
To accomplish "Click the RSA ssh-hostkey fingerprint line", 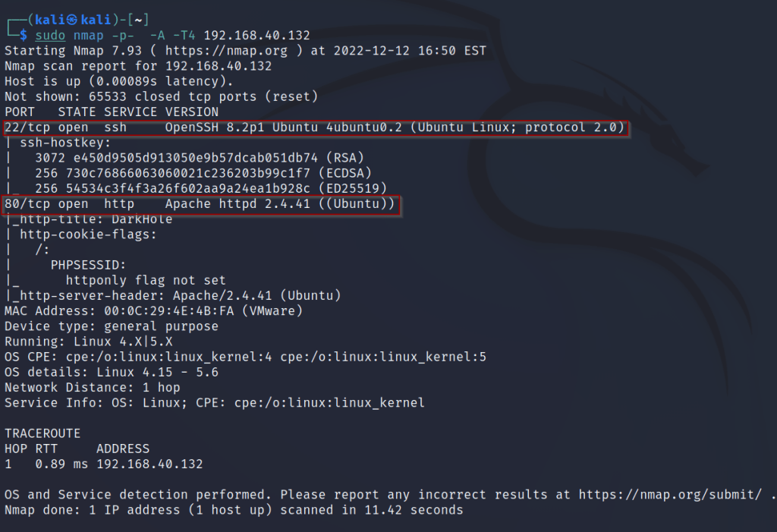I will [x=181, y=158].
